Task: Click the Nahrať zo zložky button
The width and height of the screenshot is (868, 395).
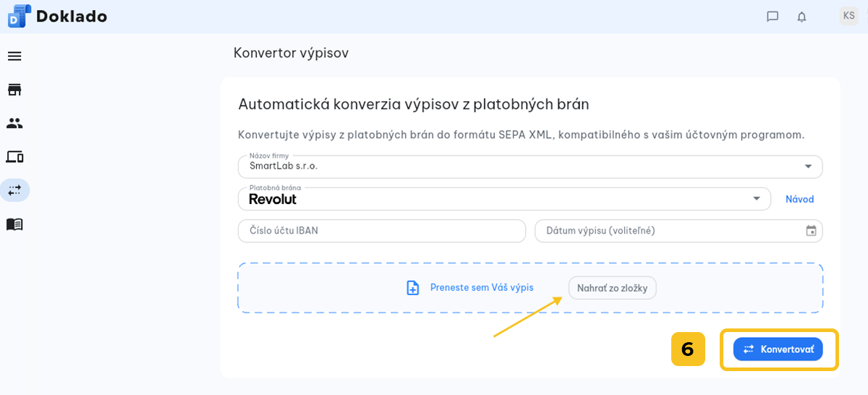Action: [613, 288]
